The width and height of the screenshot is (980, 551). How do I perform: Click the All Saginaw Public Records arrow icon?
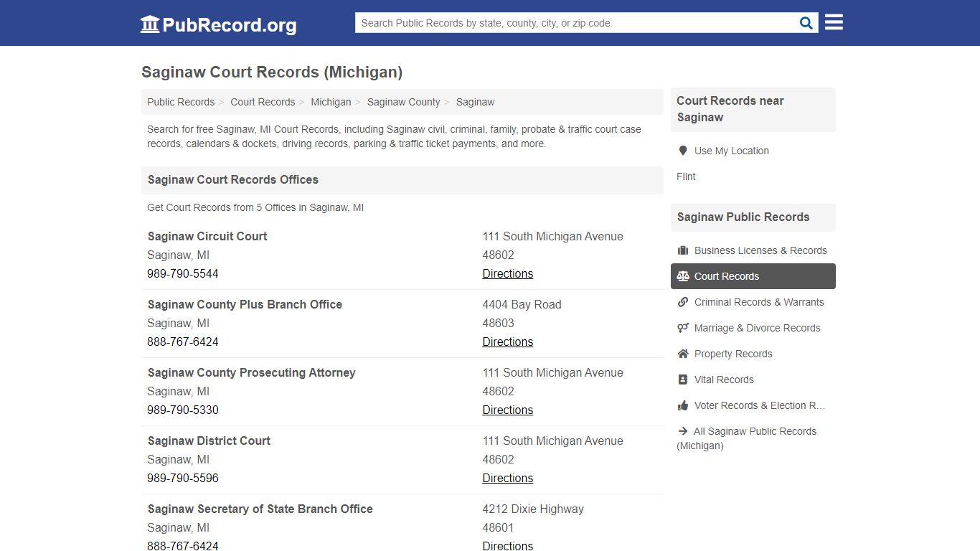(683, 431)
